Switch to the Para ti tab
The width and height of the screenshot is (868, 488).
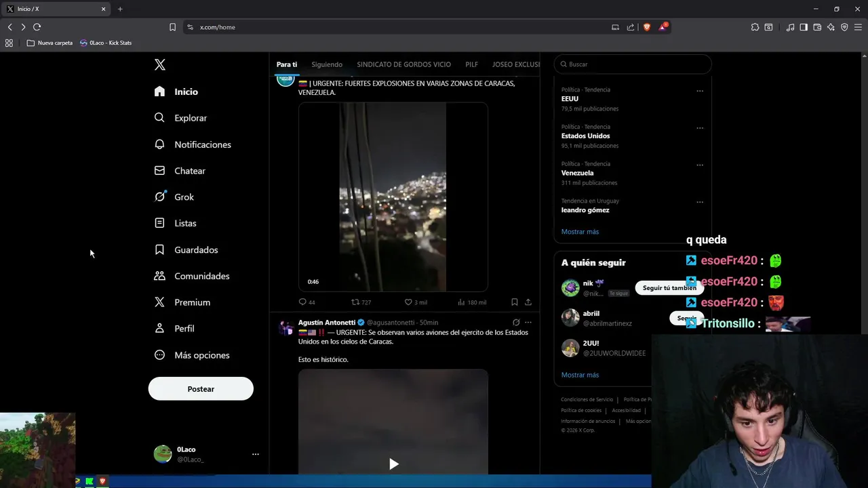[x=287, y=64]
